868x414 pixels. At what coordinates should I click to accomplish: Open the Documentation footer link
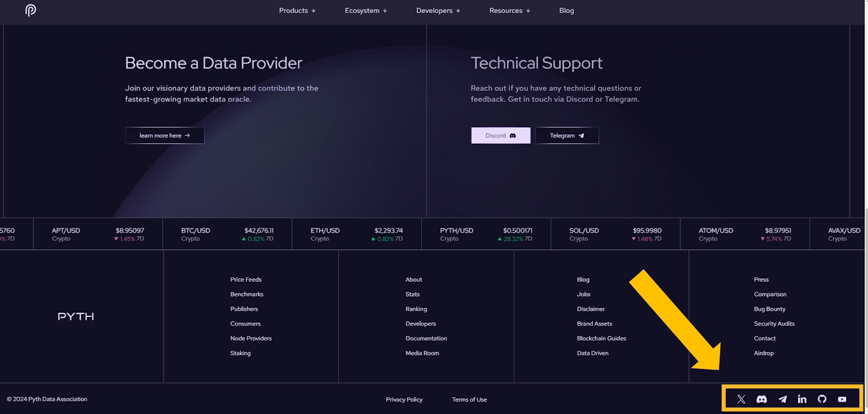(426, 338)
